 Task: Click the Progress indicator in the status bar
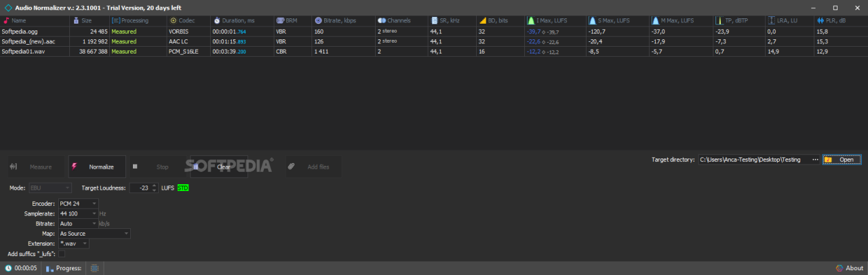pyautogui.click(x=63, y=268)
